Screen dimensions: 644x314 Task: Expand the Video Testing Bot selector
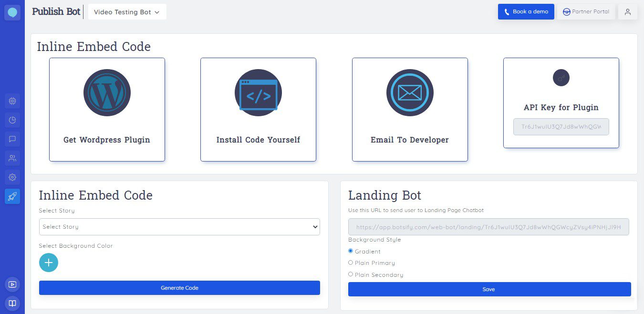127,11
